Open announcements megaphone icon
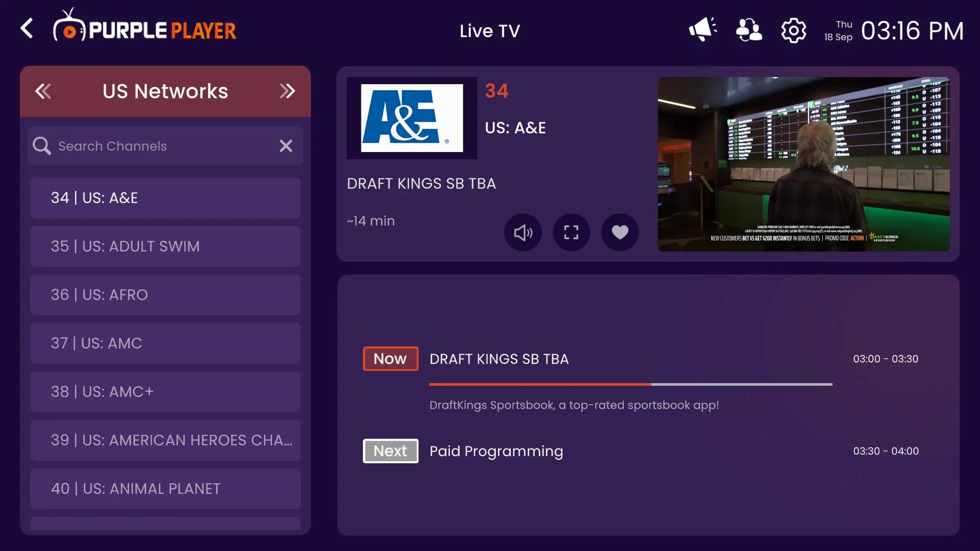This screenshot has width=980, height=551. [x=703, y=30]
